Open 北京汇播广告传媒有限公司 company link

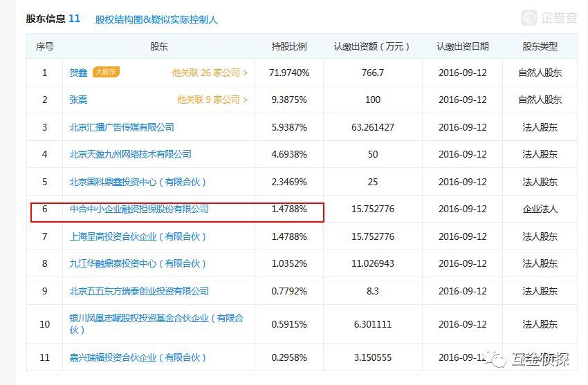(122, 127)
